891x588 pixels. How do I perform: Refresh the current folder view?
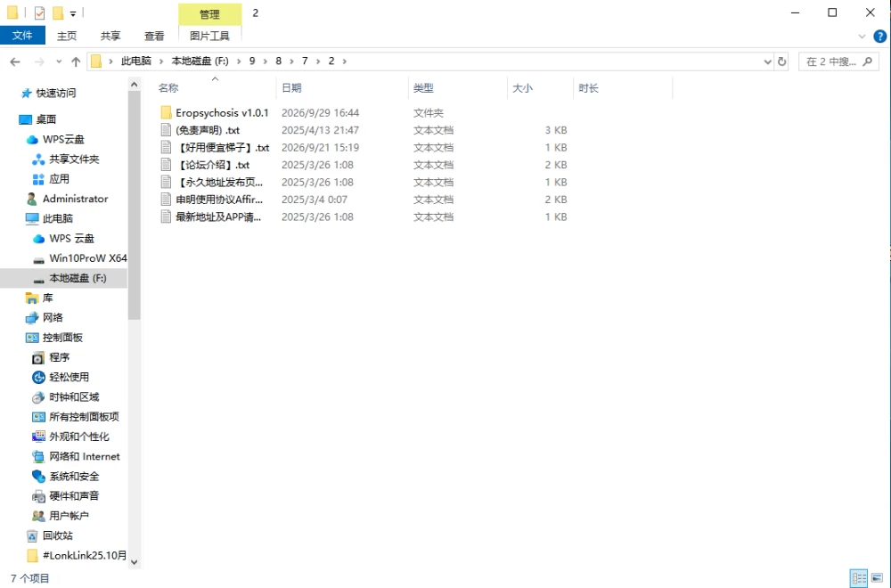click(782, 61)
